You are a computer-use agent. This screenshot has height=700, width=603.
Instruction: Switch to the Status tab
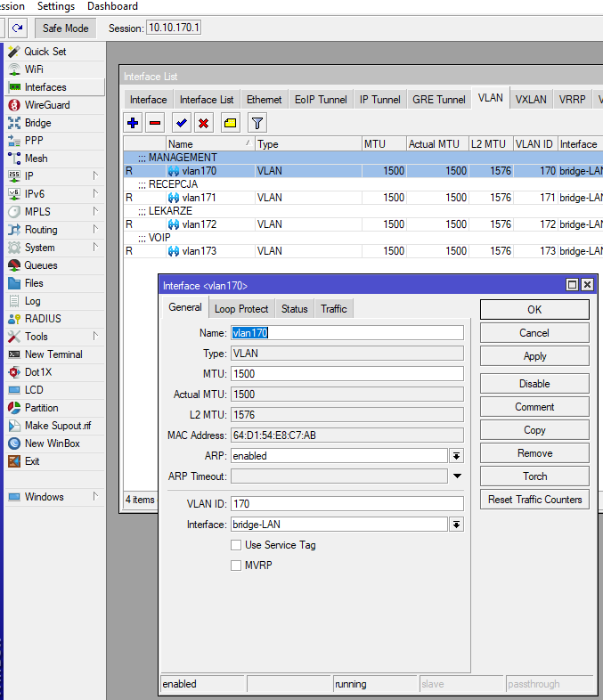click(x=294, y=308)
